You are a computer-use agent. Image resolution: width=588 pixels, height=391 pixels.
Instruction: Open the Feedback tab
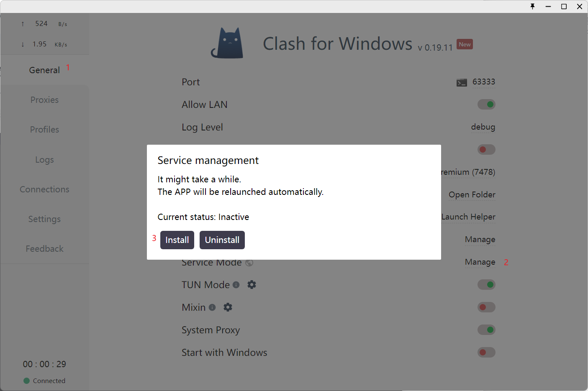pyautogui.click(x=44, y=249)
